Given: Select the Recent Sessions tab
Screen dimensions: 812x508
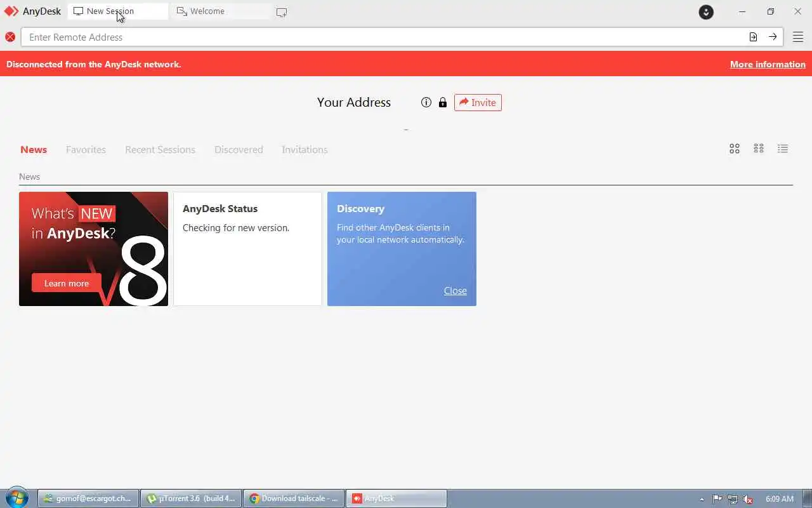Looking at the screenshot, I should 160,150.
